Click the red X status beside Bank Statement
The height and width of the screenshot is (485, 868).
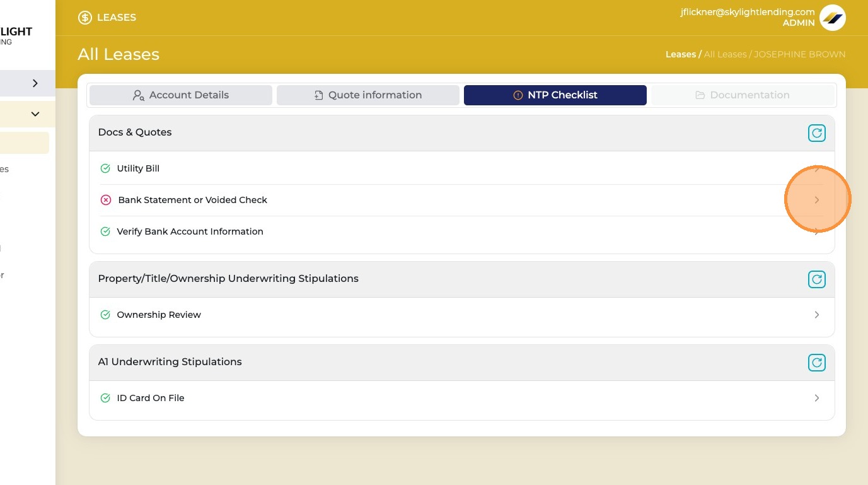[x=106, y=200]
